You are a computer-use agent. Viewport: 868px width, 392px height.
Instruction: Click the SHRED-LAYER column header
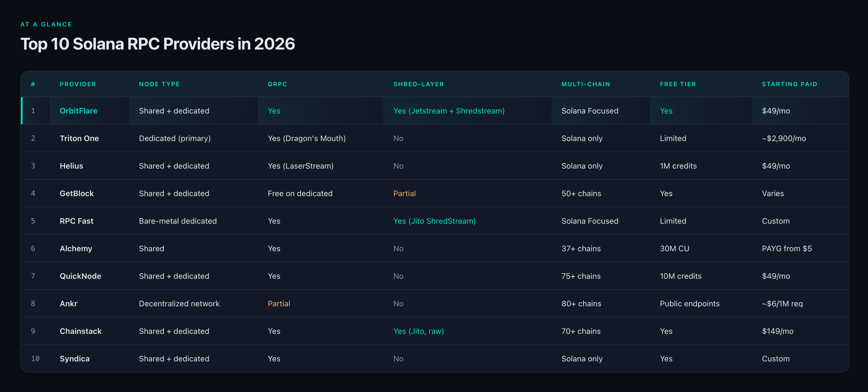418,84
